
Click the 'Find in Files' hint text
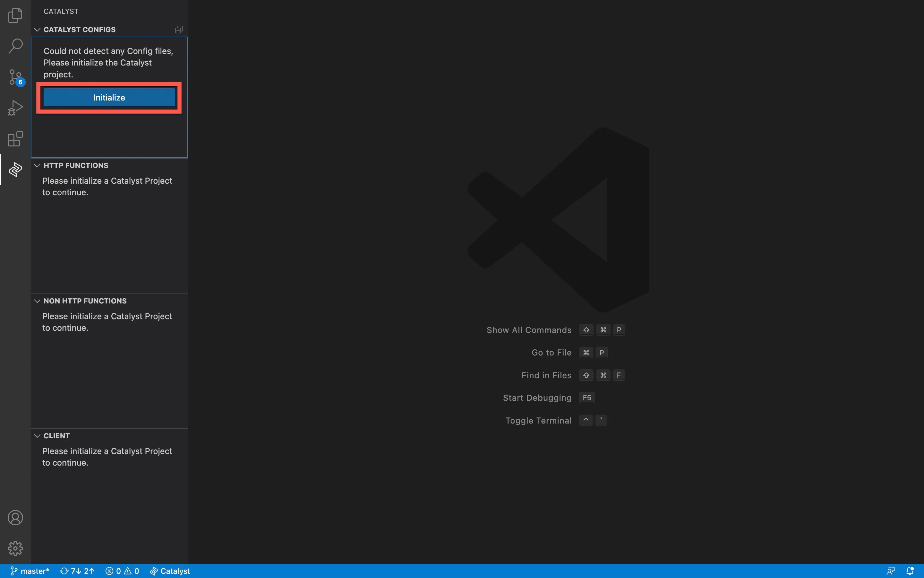(546, 375)
